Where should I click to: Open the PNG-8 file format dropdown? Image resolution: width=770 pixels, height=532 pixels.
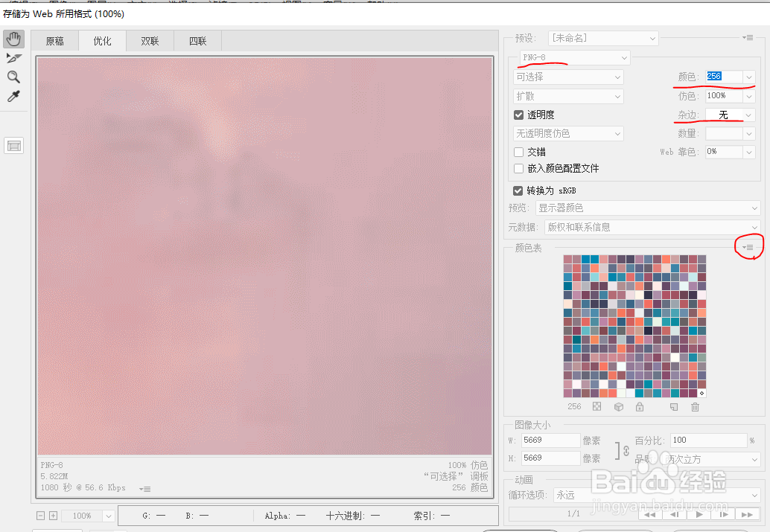point(575,57)
